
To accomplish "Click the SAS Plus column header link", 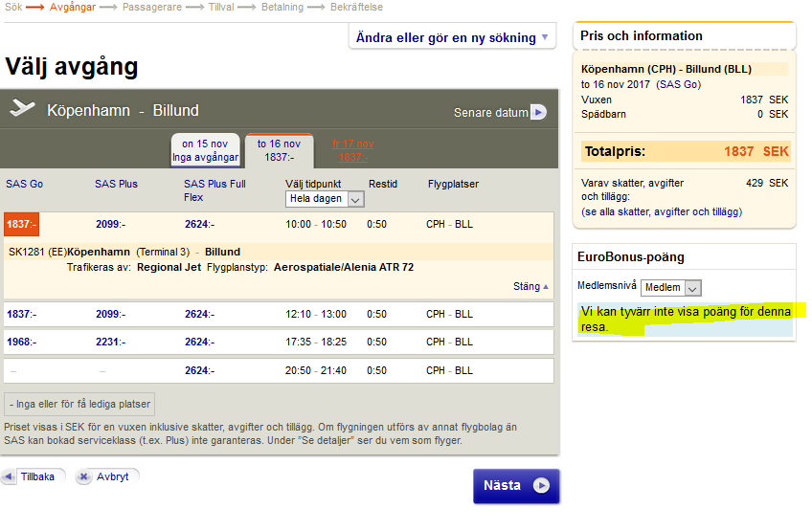I will click(x=116, y=184).
